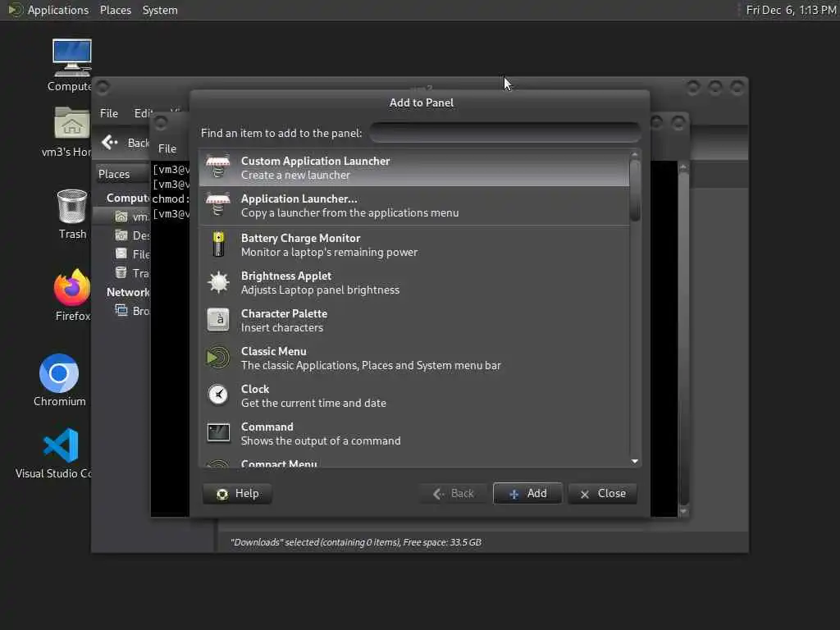Select the Compact Menu list row
The height and width of the screenshot is (630, 840).
[x=414, y=463]
